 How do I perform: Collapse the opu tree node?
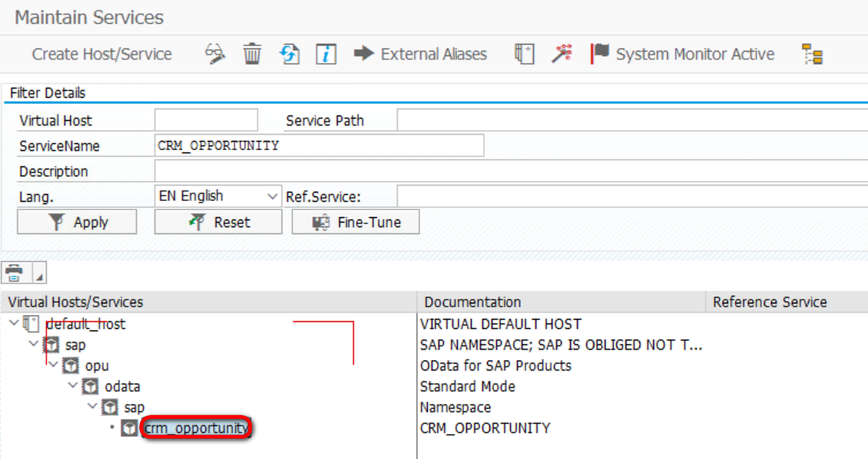[x=53, y=365]
